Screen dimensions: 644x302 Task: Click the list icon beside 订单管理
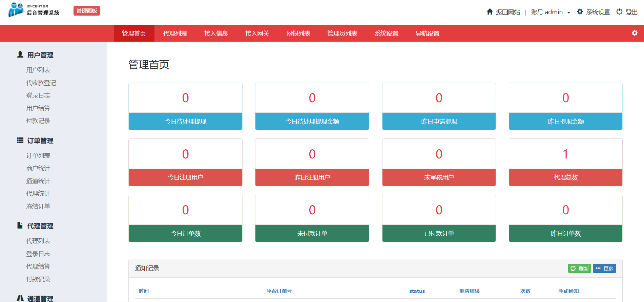click(x=20, y=140)
